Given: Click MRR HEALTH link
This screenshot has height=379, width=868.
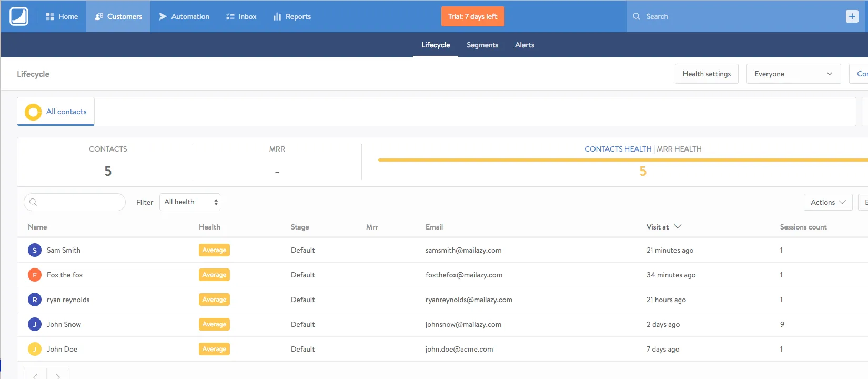Looking at the screenshot, I should click(679, 149).
